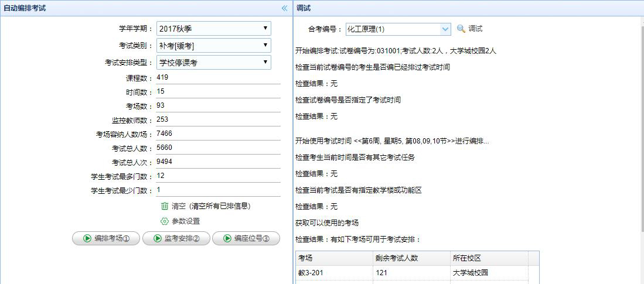Click the magnifier icon next to 调试
The height and width of the screenshot is (284, 644).
[x=461, y=29]
